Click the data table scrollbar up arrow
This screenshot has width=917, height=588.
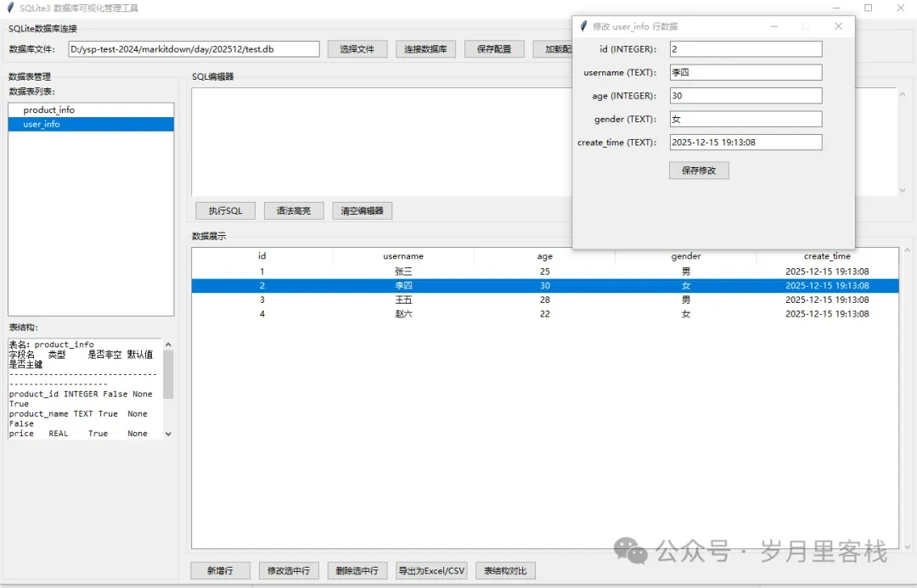coord(907,250)
